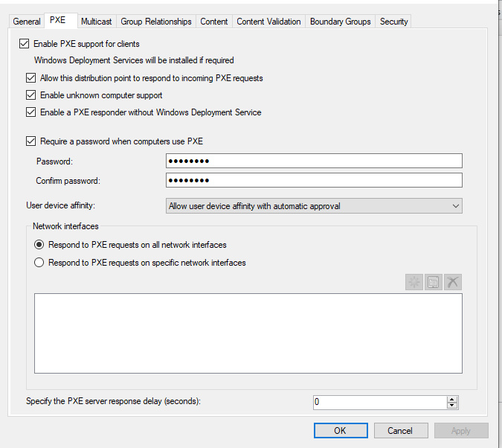Uncheck Enable unknown computer support
This screenshot has height=448, width=502.
pyautogui.click(x=30, y=95)
